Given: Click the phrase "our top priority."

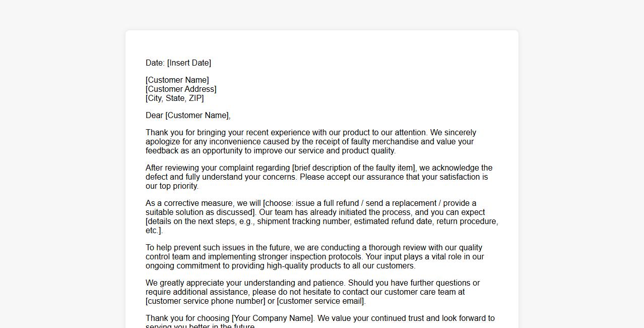Looking at the screenshot, I should [172, 186].
